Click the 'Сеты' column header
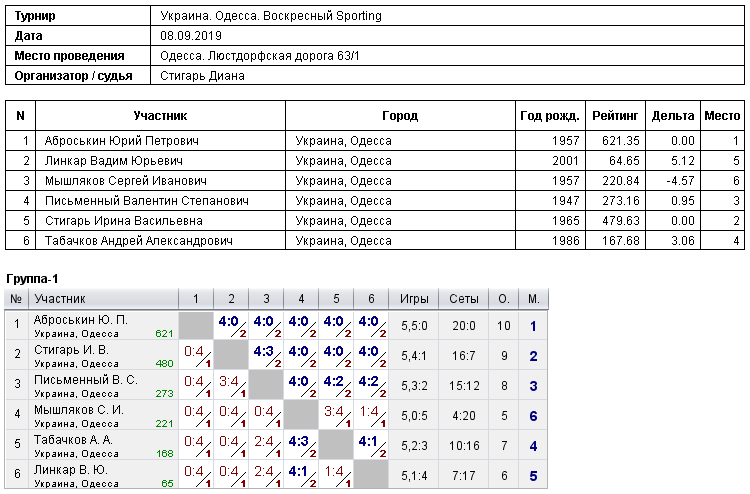 (x=464, y=299)
